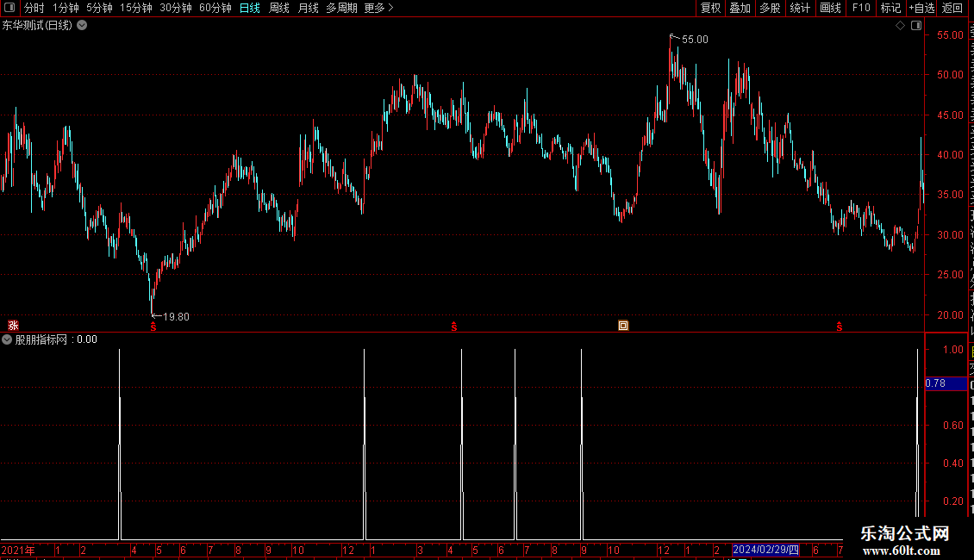Viewport: 974px width, 560px height.
Task: Click the 股朋指标网 : 0.00 indicator label
Action: click(x=56, y=339)
